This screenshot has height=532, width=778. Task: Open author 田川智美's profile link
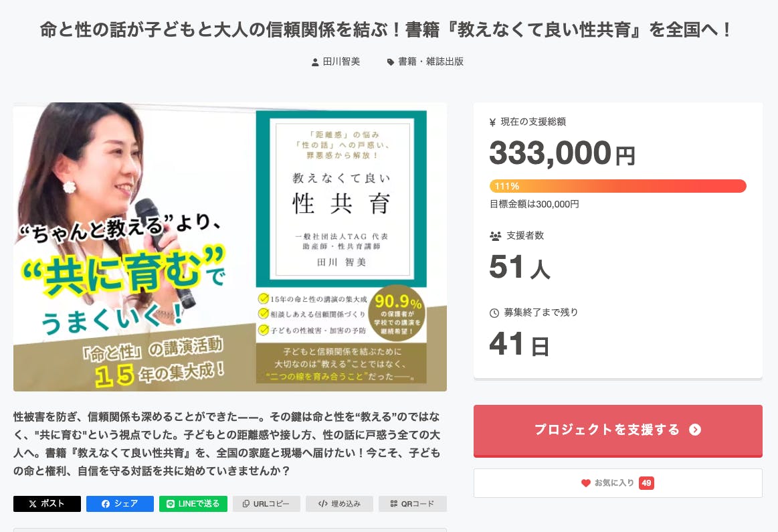tap(341, 62)
